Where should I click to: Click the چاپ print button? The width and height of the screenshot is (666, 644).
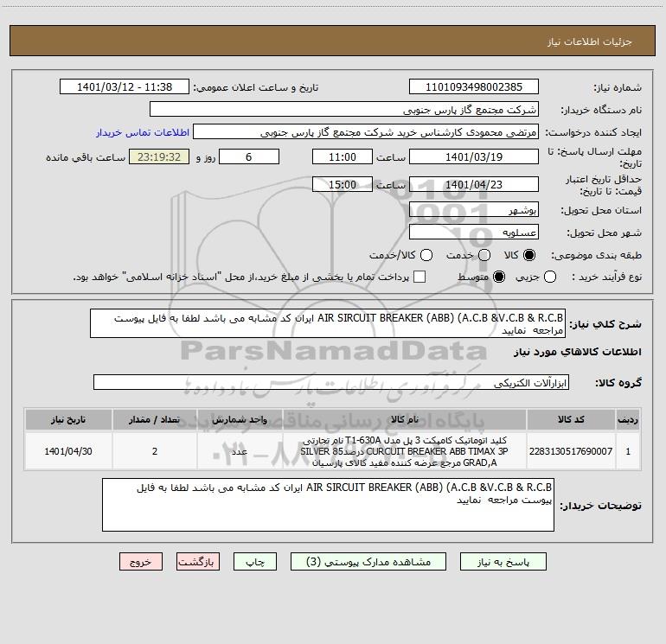point(255,562)
